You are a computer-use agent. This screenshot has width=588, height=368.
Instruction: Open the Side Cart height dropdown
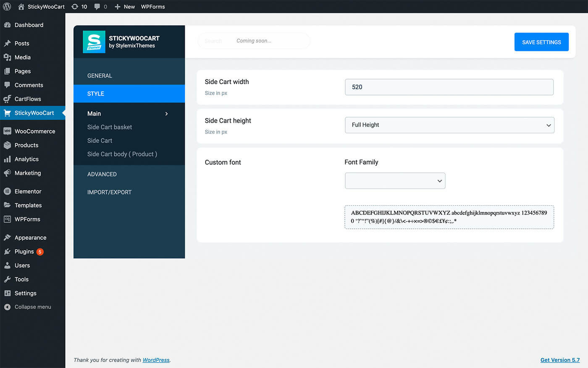click(x=449, y=125)
